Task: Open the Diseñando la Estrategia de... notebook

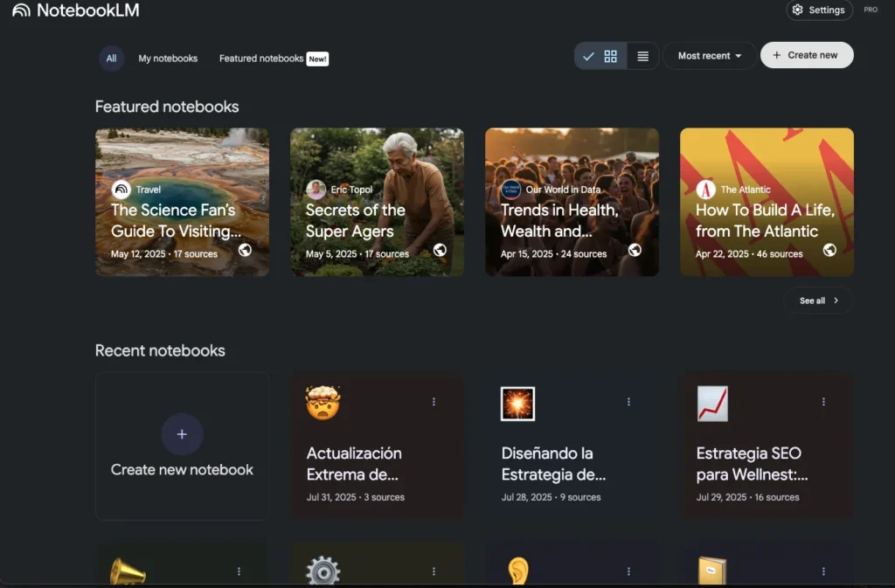Action: pos(572,446)
